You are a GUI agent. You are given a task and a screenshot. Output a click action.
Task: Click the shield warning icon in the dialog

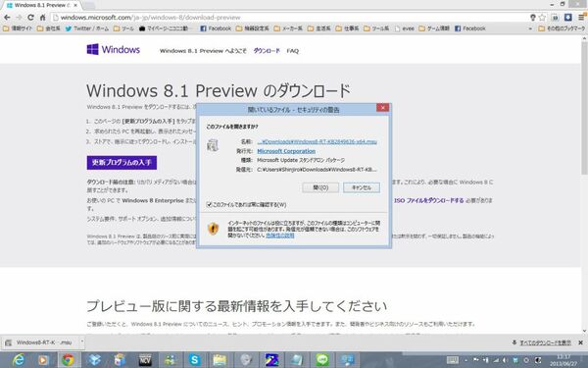(213, 229)
